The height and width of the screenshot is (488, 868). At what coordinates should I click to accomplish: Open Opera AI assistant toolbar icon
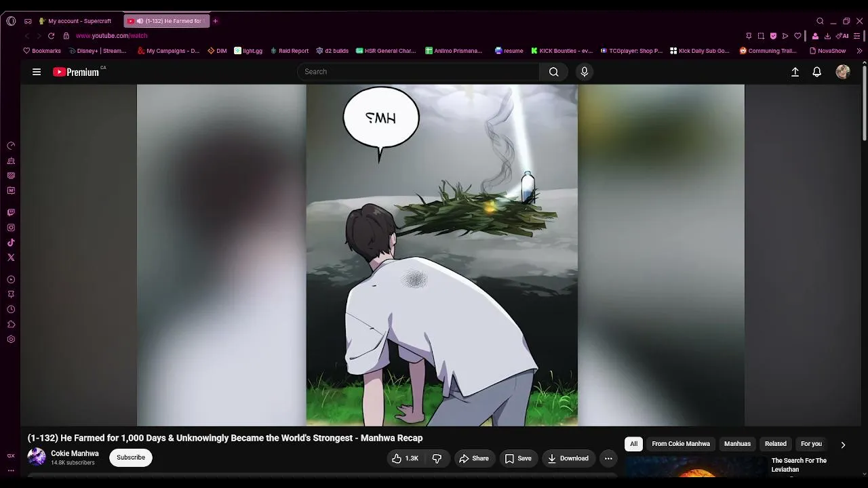click(842, 36)
